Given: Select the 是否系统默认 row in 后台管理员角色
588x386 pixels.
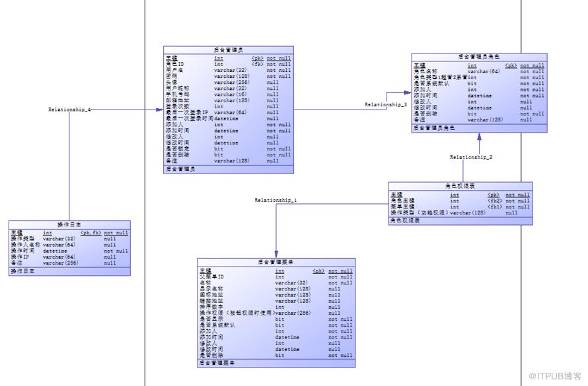Looking at the screenshot, I should coord(479,84).
